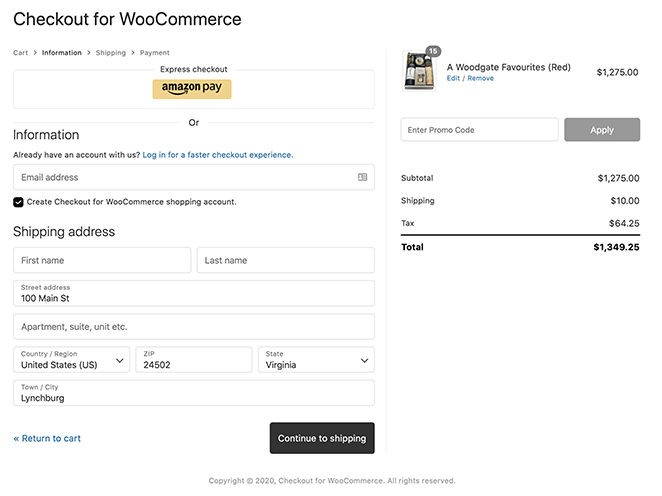Click the Enter Promo Code field

tap(479, 130)
